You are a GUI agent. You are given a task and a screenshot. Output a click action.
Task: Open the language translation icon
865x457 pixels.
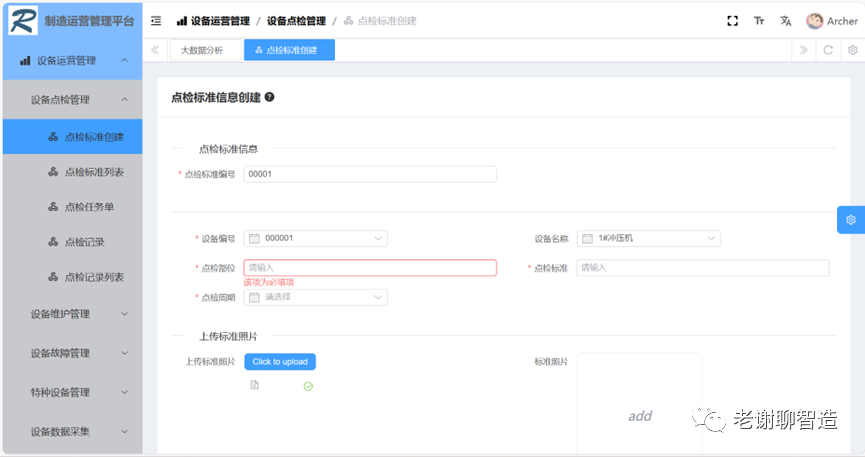point(786,21)
